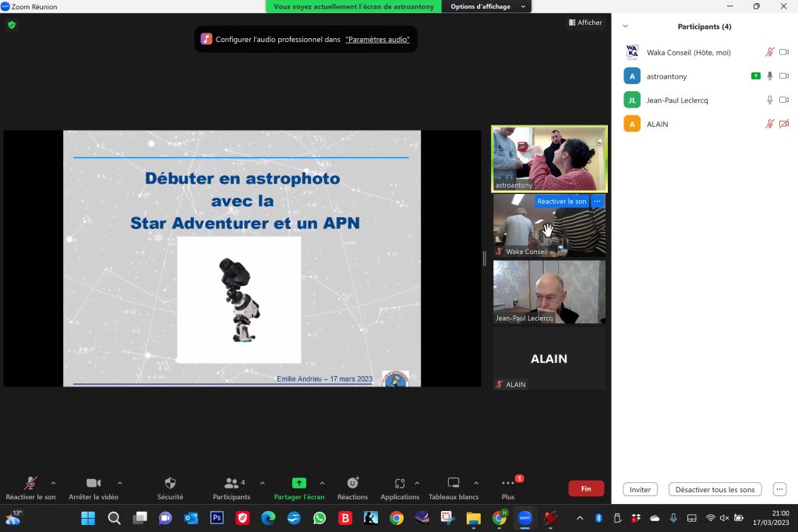Open Outlook from the taskbar

[x=192, y=518]
